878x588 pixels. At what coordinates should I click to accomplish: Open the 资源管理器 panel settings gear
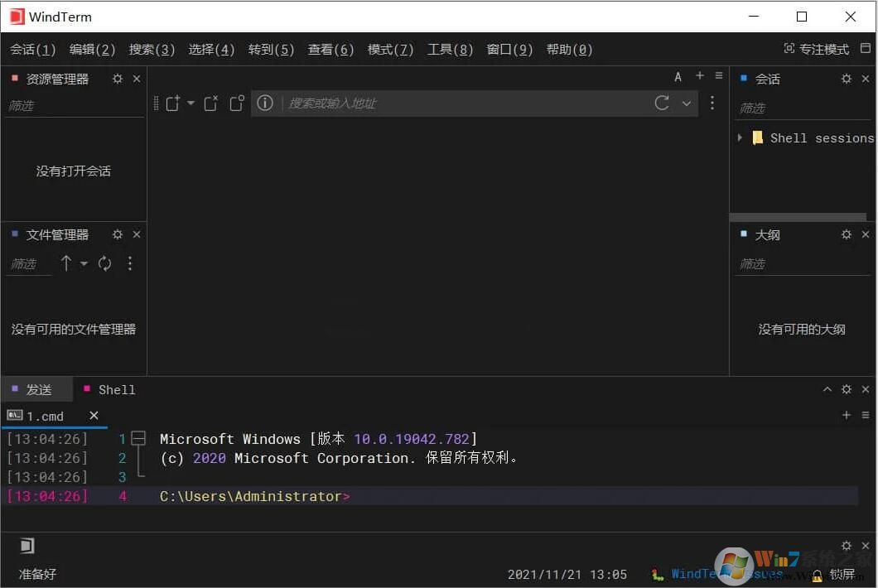(x=117, y=78)
